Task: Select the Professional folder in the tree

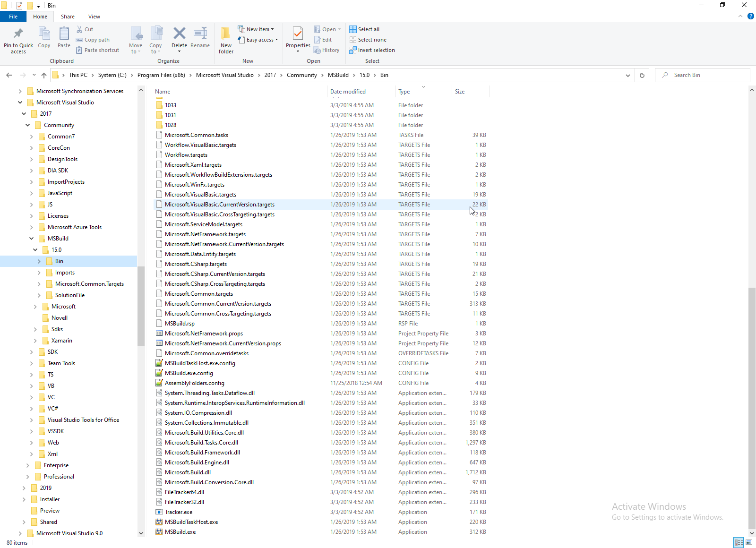Action: click(x=59, y=477)
